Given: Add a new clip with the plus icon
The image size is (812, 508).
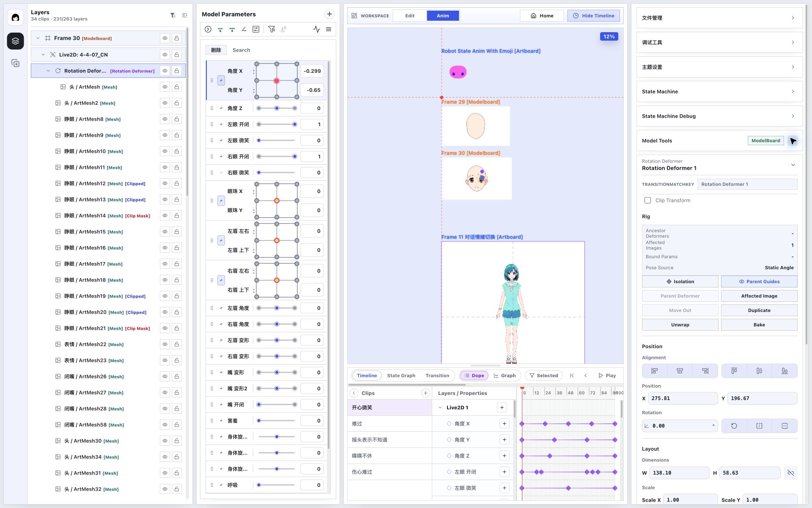Looking at the screenshot, I should [425, 393].
